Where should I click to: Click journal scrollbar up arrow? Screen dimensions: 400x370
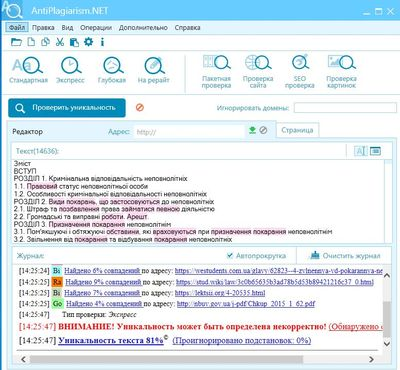pos(387,275)
